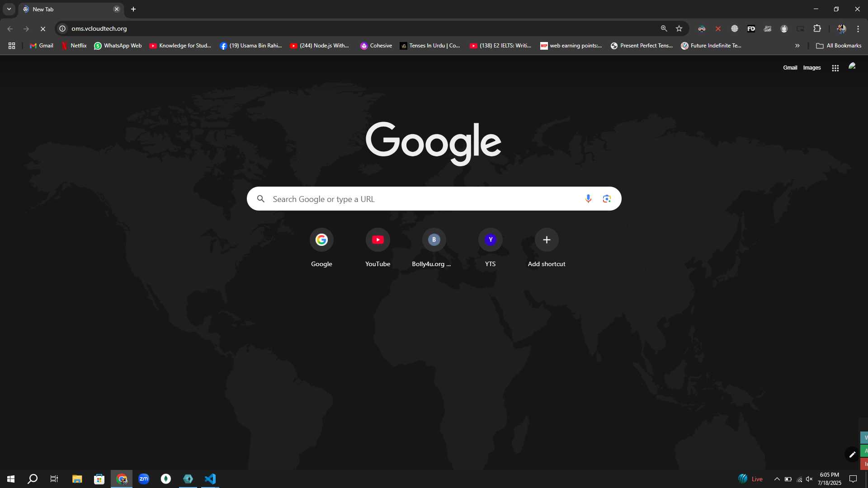Open Images link at page top
The height and width of the screenshot is (488, 868).
click(x=812, y=68)
